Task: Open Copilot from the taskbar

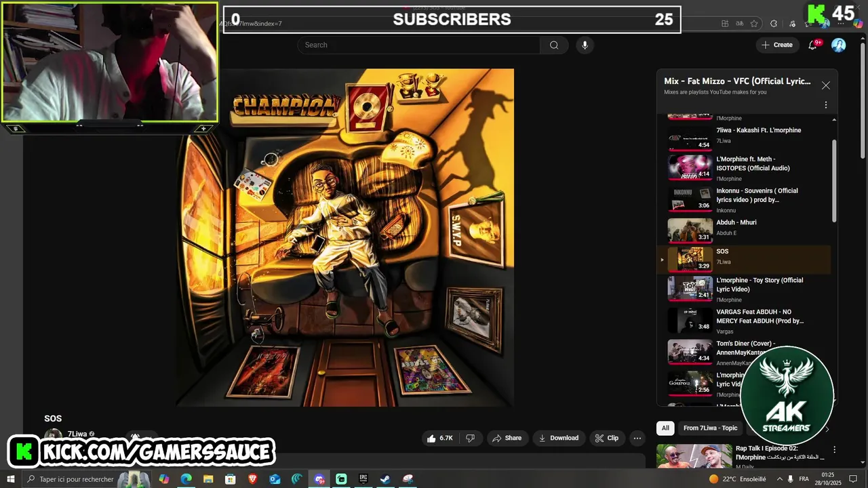Action: click(163, 479)
